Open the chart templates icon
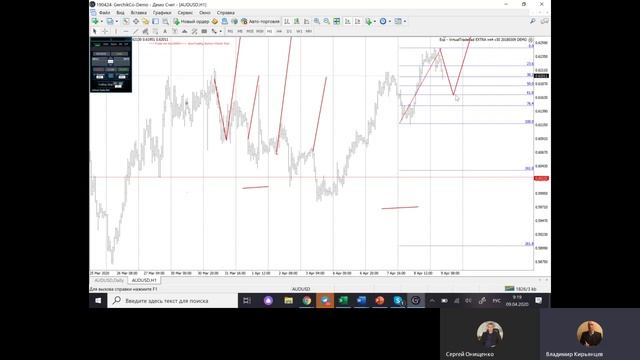The height and width of the screenshot is (360, 640). (x=398, y=21)
